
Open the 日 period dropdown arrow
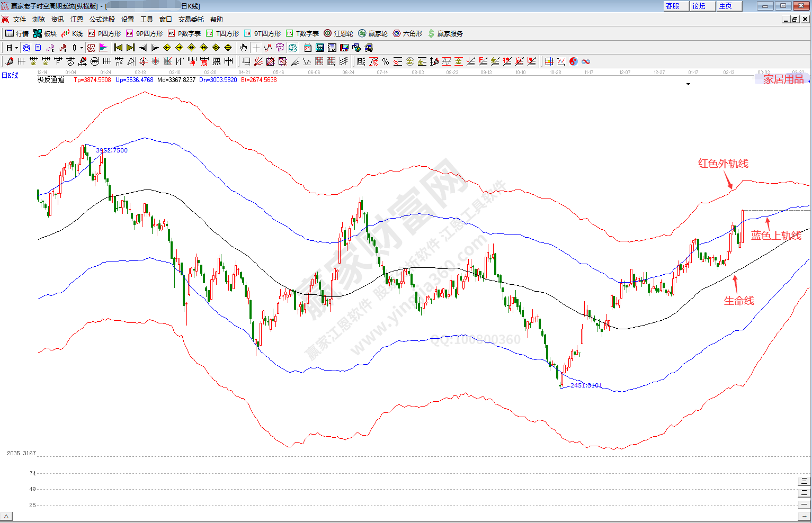pos(16,48)
